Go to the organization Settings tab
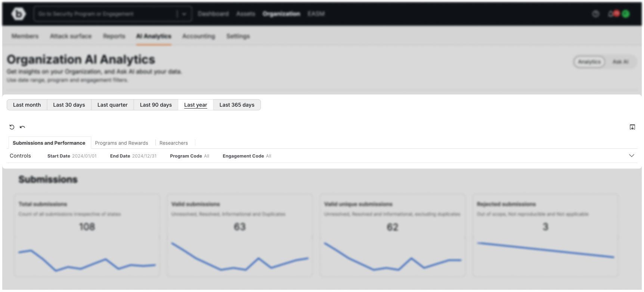The width and height of the screenshot is (644, 292). coord(238,36)
